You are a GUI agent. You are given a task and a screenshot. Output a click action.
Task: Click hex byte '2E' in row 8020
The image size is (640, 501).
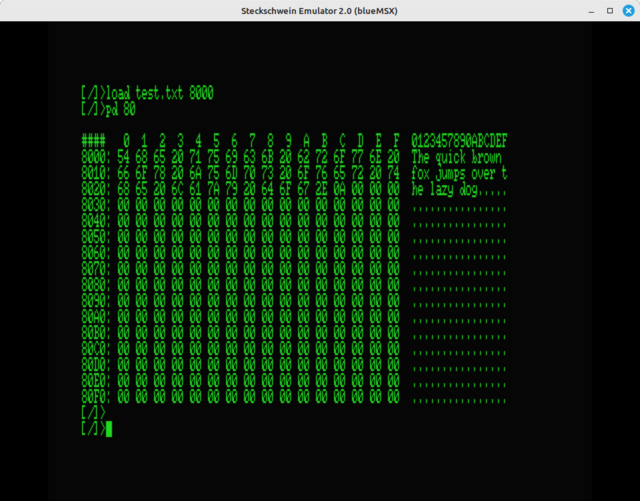pyautogui.click(x=321, y=189)
